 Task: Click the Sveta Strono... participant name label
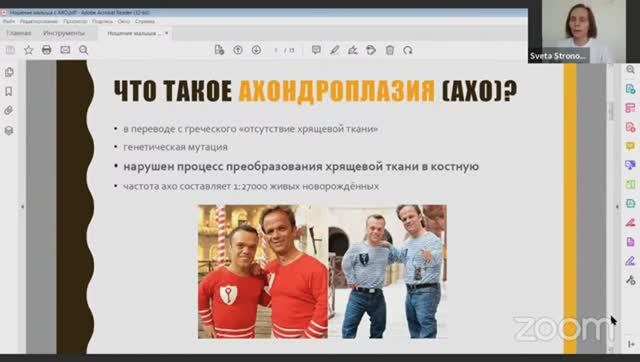pyautogui.click(x=558, y=56)
